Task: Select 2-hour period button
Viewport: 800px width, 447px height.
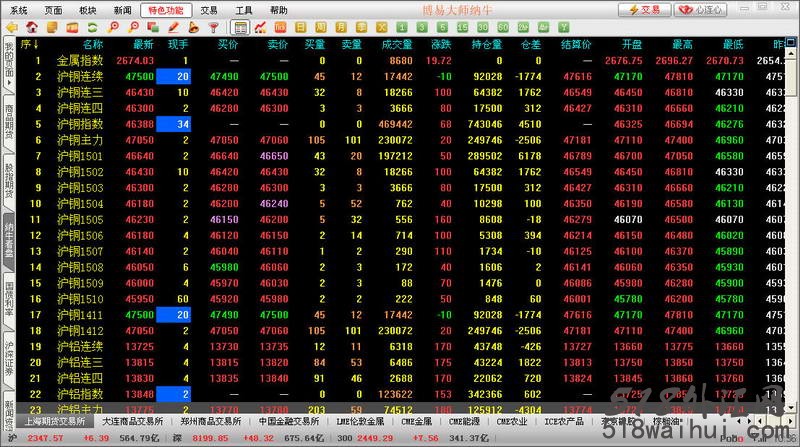Action: (523, 28)
